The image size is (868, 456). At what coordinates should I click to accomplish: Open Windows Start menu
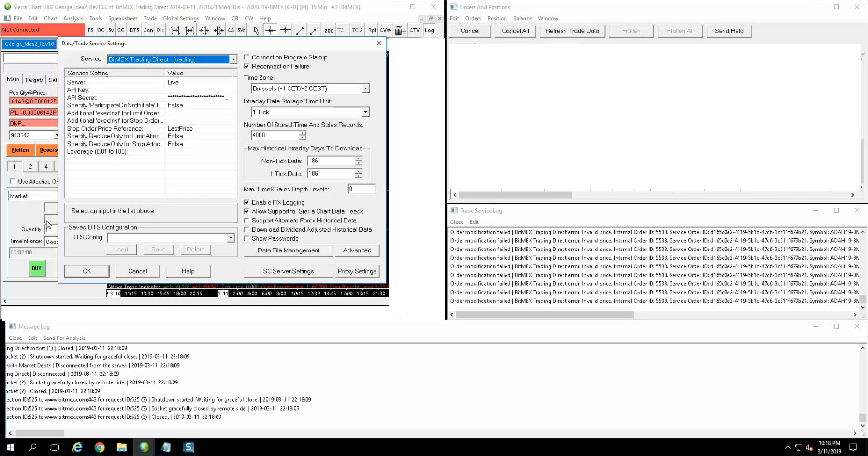11,447
